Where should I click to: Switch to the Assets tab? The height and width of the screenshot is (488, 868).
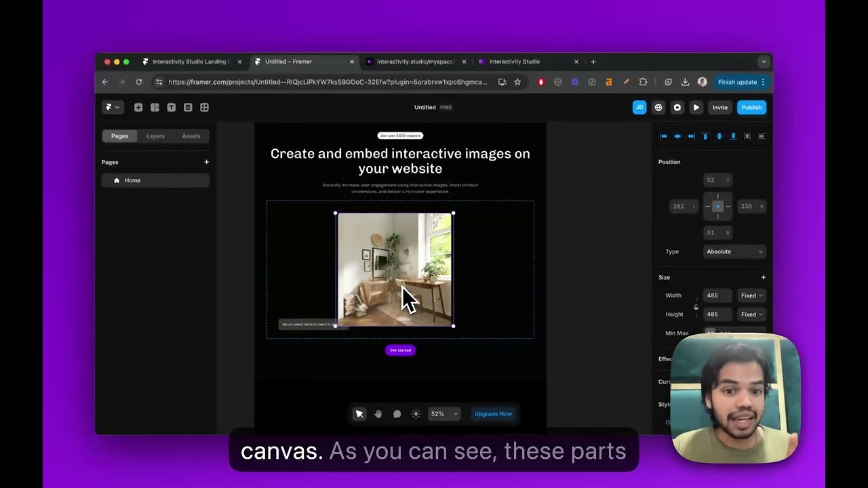pos(191,136)
